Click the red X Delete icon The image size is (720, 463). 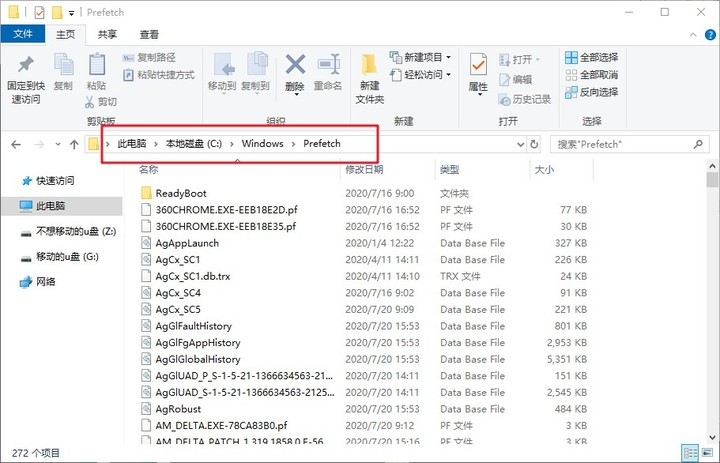pyautogui.click(x=295, y=65)
